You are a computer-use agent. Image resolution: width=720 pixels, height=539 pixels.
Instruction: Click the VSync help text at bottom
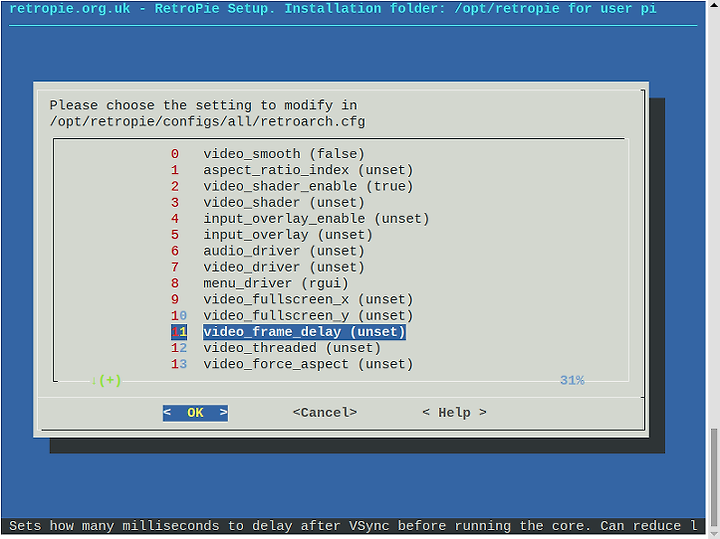(353, 526)
